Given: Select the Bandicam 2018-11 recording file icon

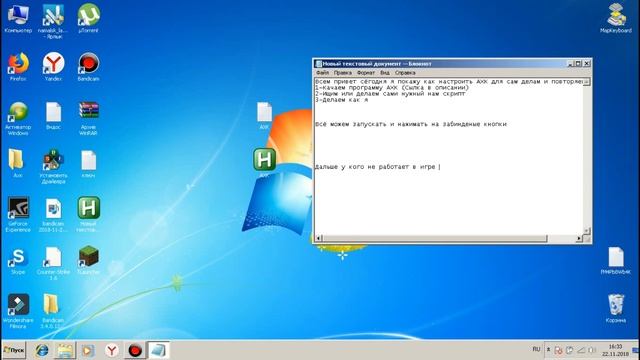Looking at the screenshot, I should pyautogui.click(x=53, y=215).
